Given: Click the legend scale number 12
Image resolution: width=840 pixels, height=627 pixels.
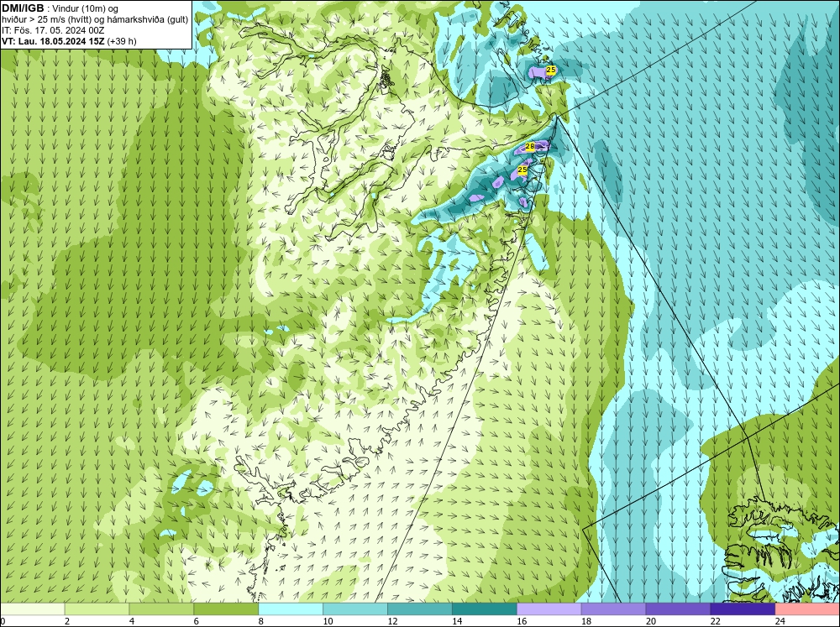Looking at the screenshot, I should (392, 621).
